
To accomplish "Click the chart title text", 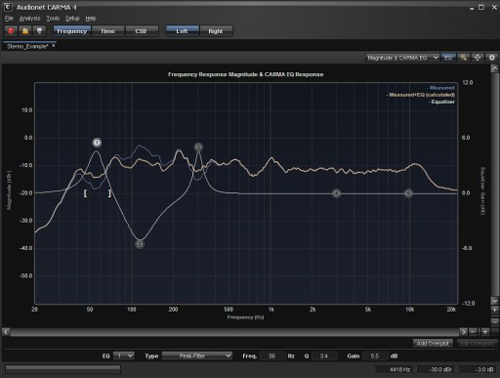I will (x=246, y=74).
